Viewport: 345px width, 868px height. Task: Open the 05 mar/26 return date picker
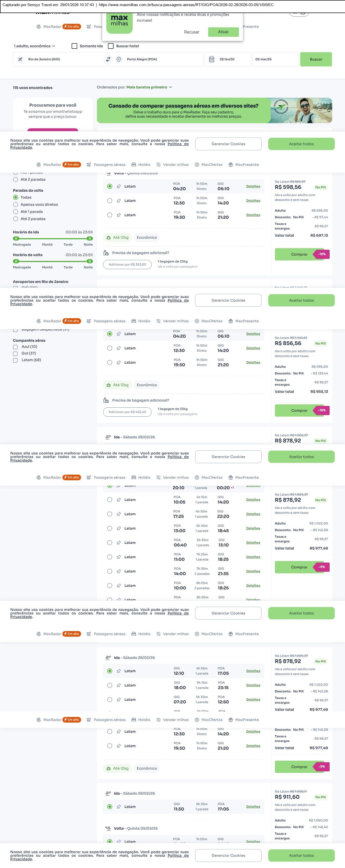(275, 59)
